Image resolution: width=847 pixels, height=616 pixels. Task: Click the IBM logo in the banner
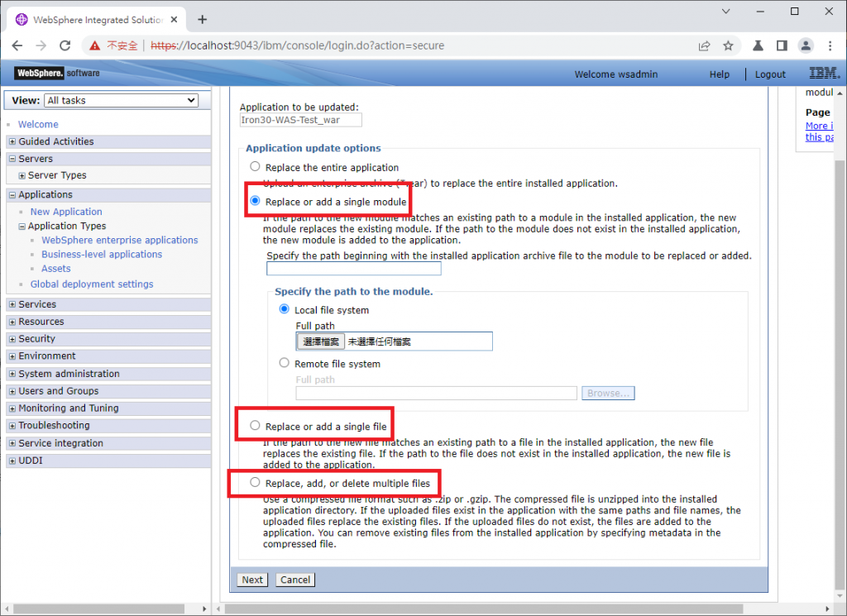coord(824,73)
